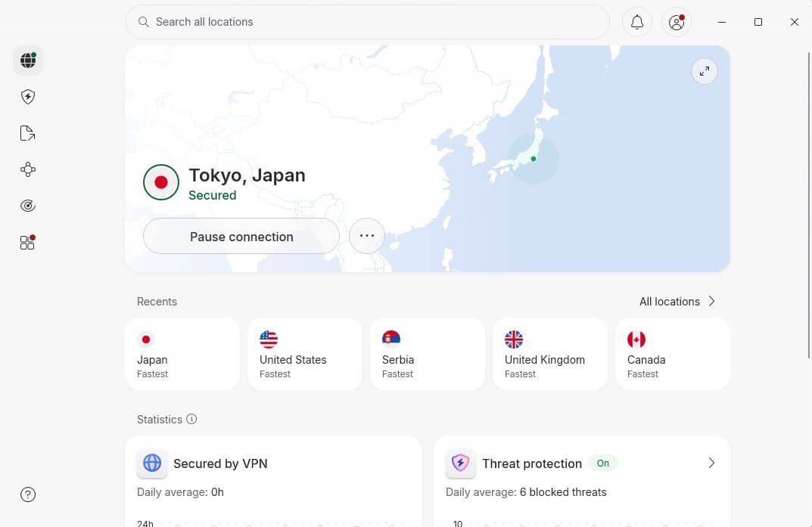Click the Tokyo, Japan heading
This screenshot has width=812, height=527.
pos(247,175)
